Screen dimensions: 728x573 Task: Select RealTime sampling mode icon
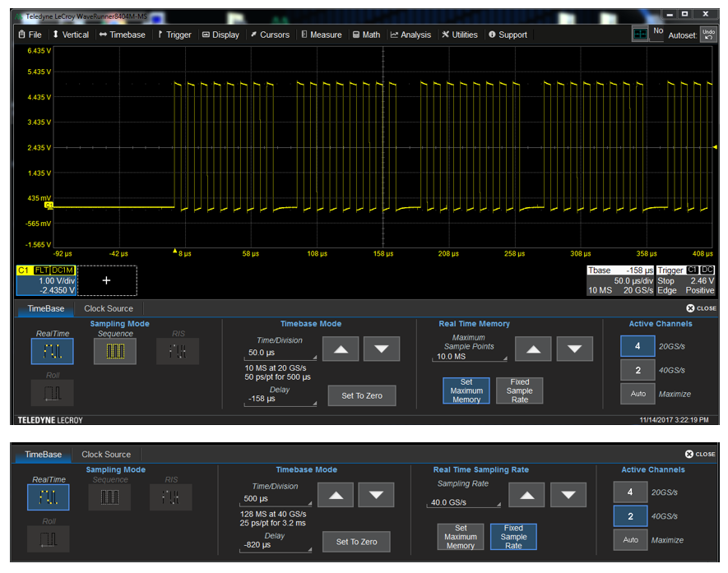(51, 349)
